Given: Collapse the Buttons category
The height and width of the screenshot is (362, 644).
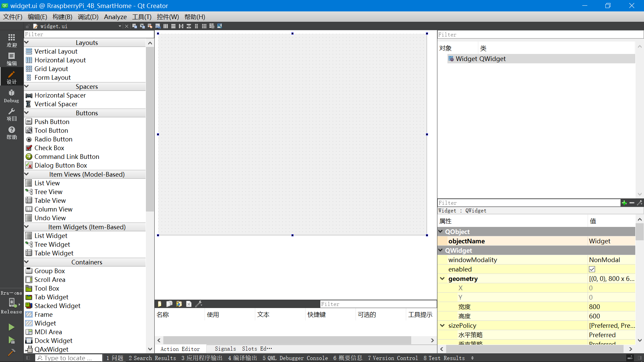Looking at the screenshot, I should coord(27,113).
